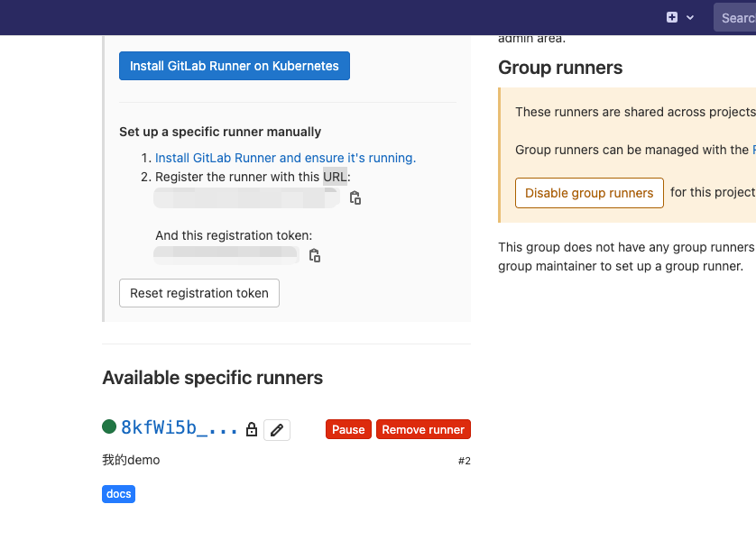Open the new item plus icon in header
The width and height of the screenshot is (756, 550).
672,17
